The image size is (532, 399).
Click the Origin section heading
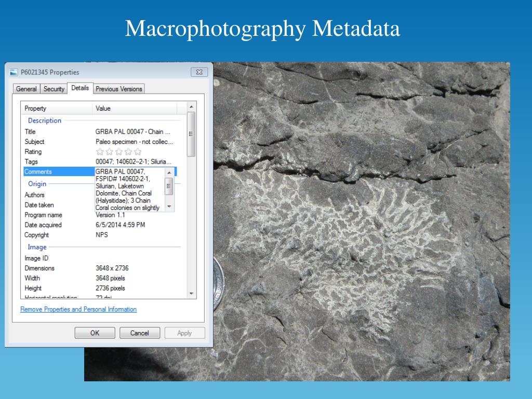pos(37,184)
